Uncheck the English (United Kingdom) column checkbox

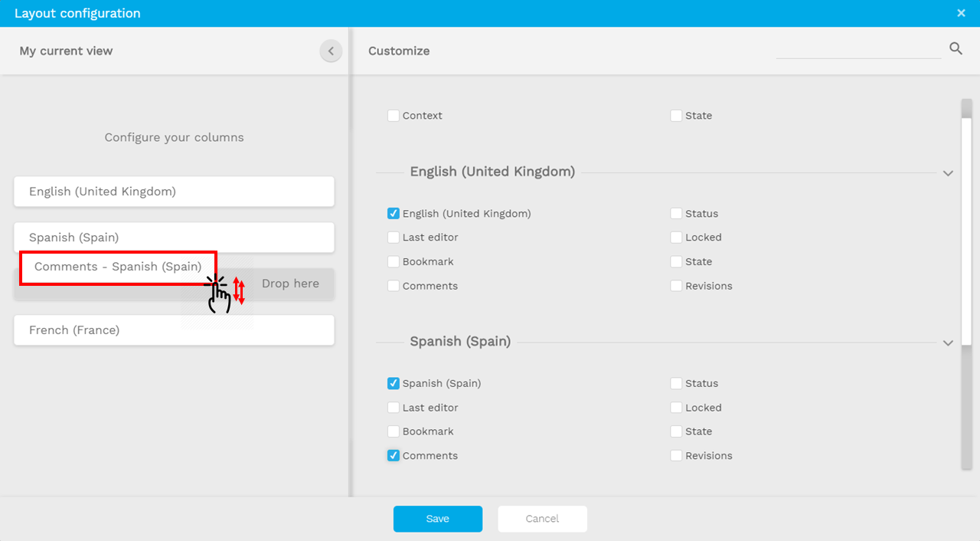(394, 214)
